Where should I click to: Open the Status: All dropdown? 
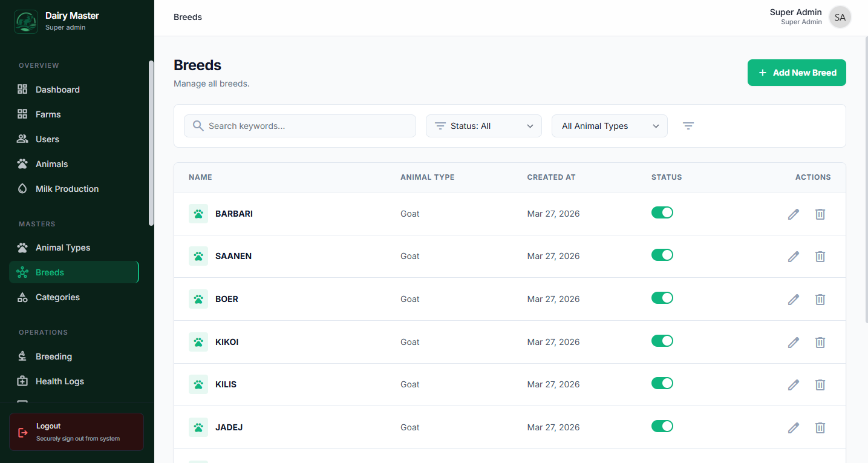(x=484, y=126)
